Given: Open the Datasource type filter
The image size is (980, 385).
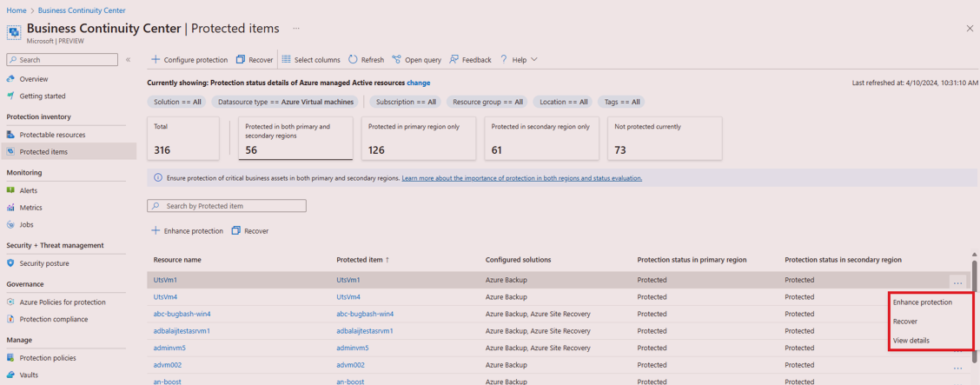Looking at the screenshot, I should (x=285, y=102).
